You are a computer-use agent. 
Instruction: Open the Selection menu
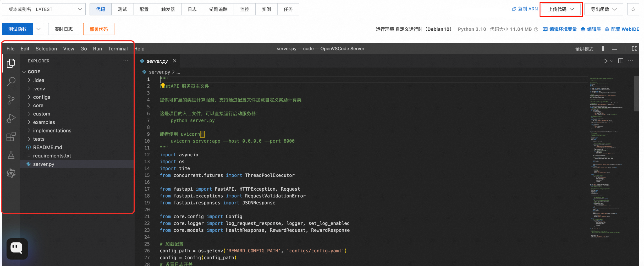46,49
